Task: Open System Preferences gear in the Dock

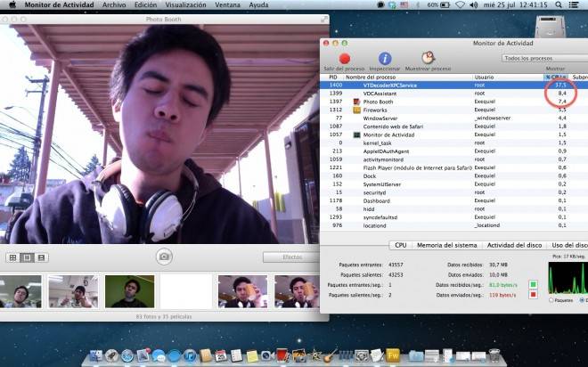Action: 362,355
